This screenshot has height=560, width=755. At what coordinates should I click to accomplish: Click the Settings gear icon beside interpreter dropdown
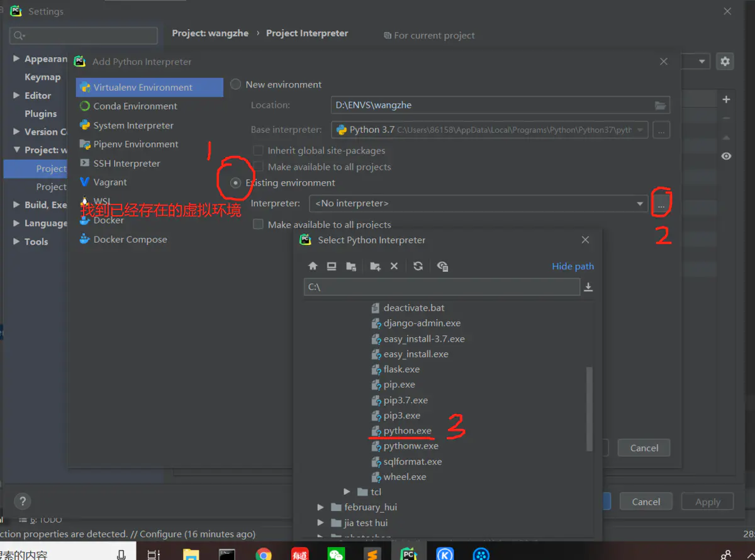click(725, 61)
